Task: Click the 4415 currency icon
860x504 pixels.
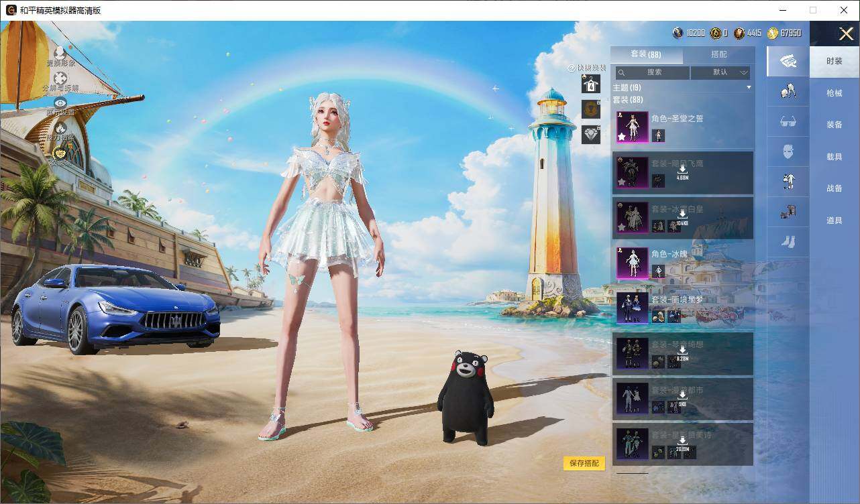Action: (739, 32)
